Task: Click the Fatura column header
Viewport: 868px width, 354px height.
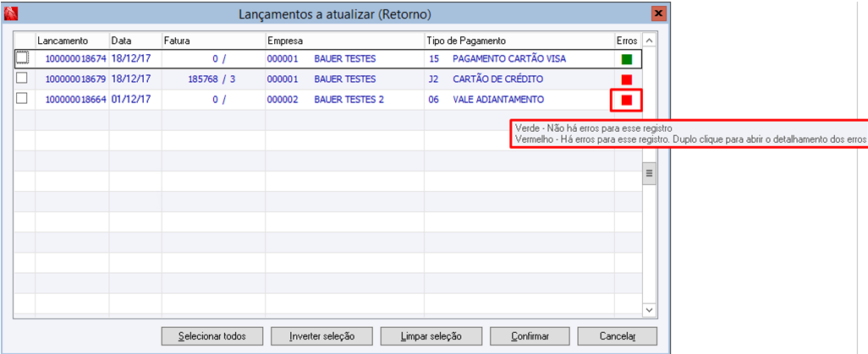Action: click(x=214, y=41)
